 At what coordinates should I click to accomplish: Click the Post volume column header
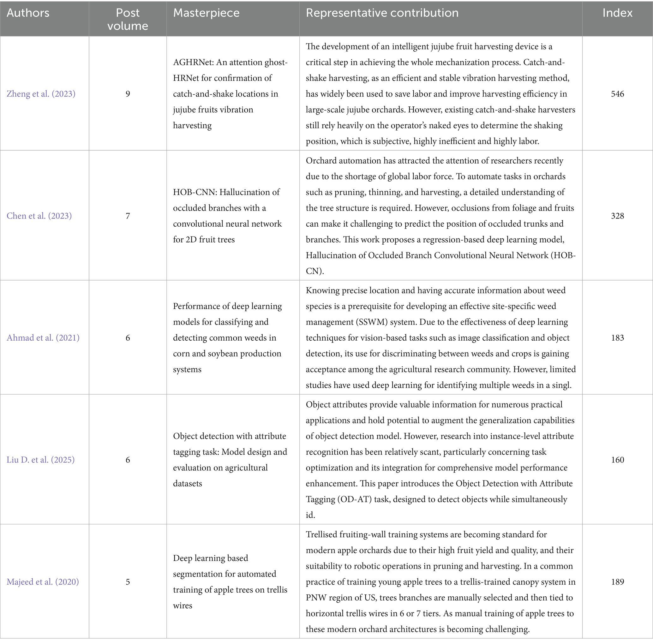[128, 19]
